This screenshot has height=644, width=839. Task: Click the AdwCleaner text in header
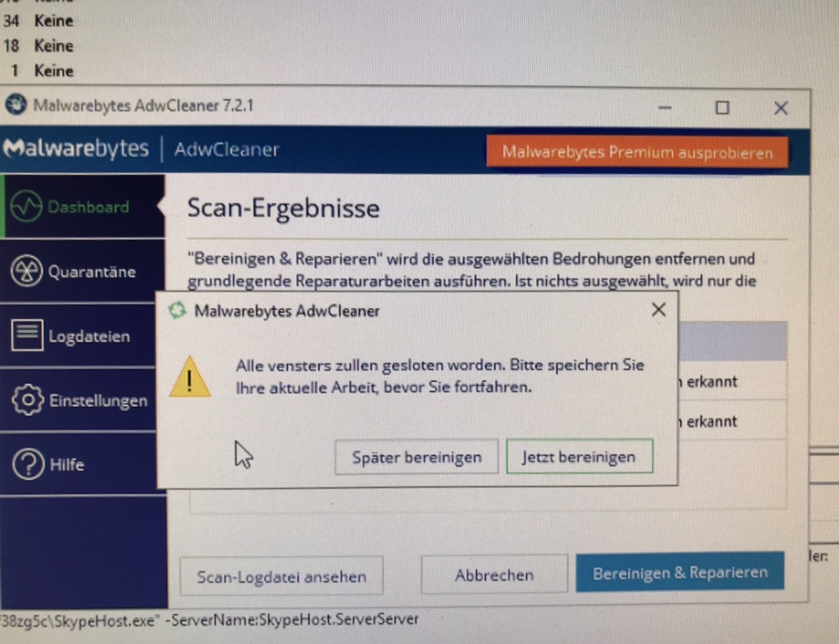tap(227, 149)
